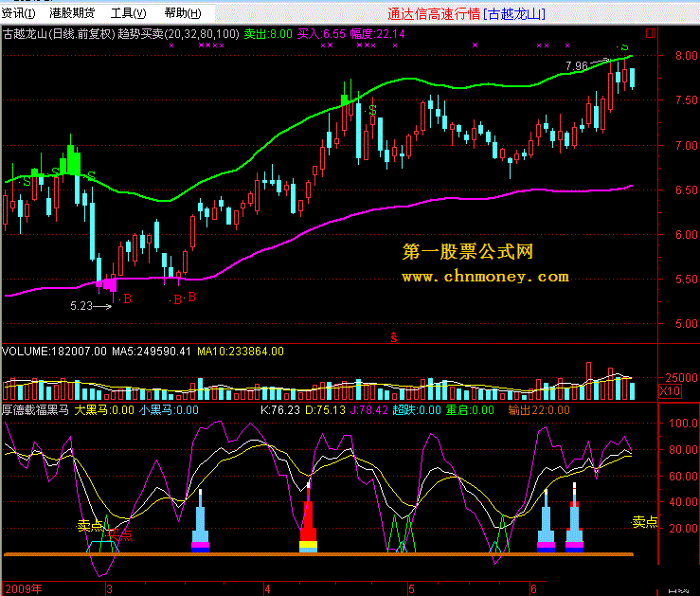Open the 工具(V) menu
Screen dimensions: 700x596
coord(128,13)
